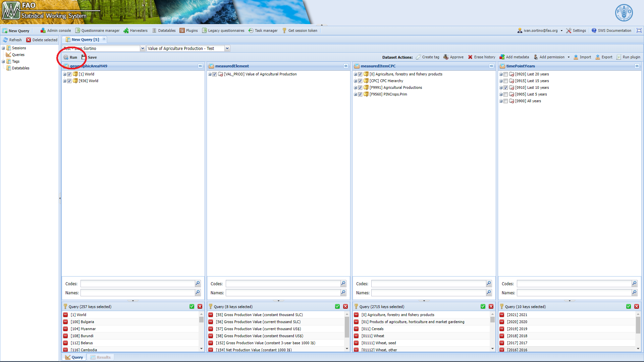Screen dimensions: 644x362
Task: Check the [0900] All years checkbox
Action: 506,101
